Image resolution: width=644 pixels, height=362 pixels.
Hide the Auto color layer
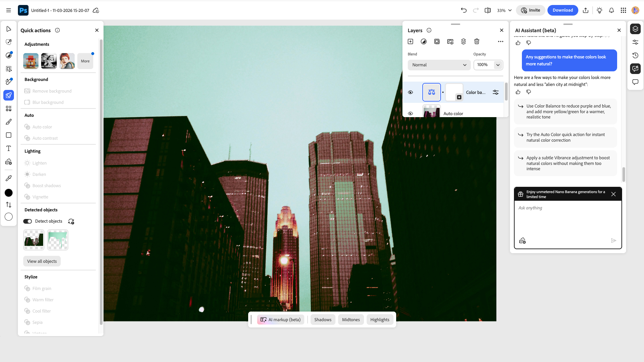pos(411,113)
